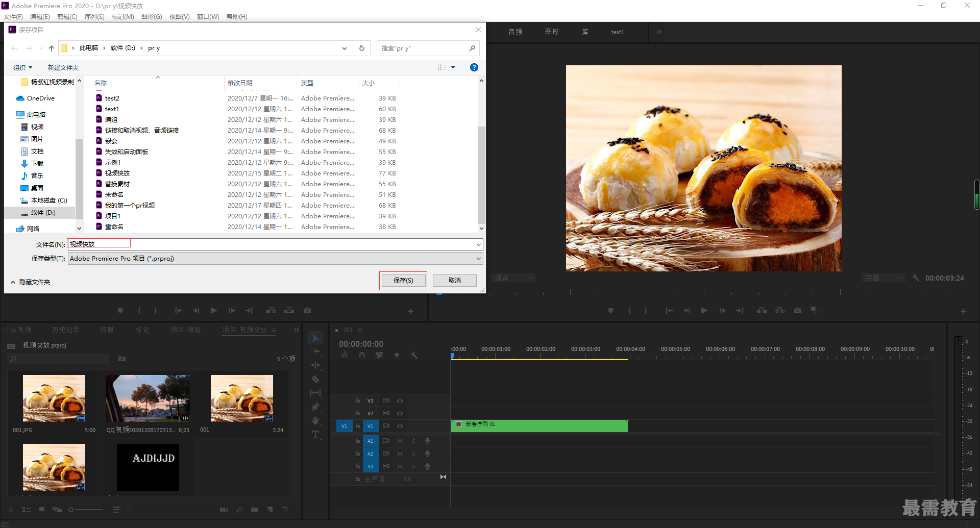Play the program monitor
The height and width of the screenshot is (528, 980).
704,311
